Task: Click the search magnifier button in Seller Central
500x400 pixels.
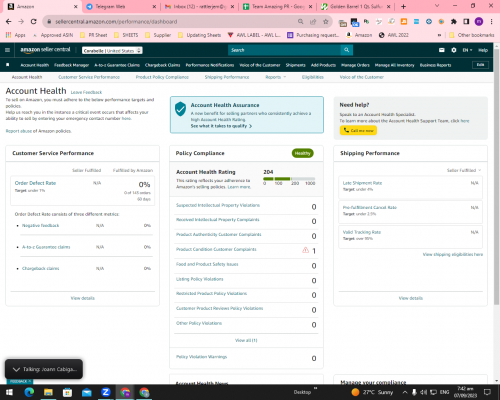Action: pos(347,50)
